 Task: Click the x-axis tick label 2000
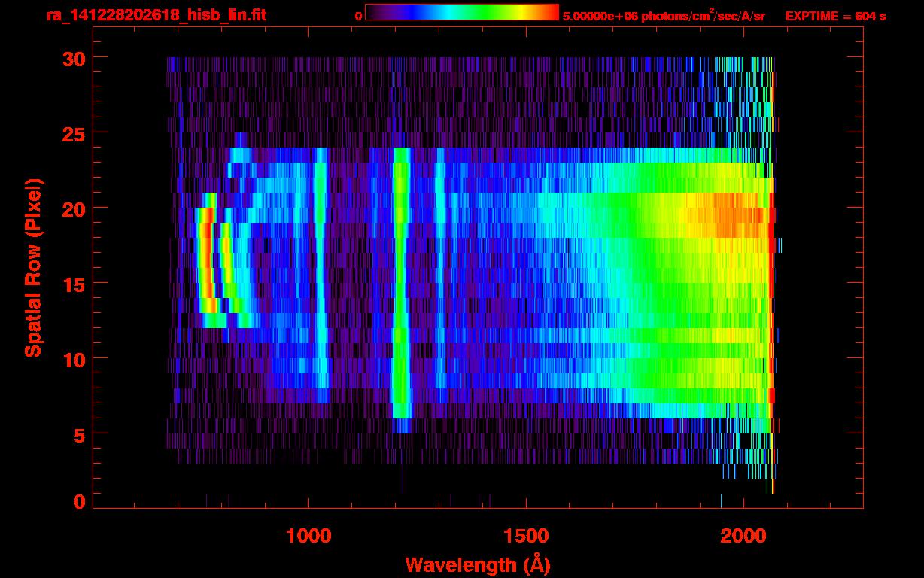tap(743, 535)
